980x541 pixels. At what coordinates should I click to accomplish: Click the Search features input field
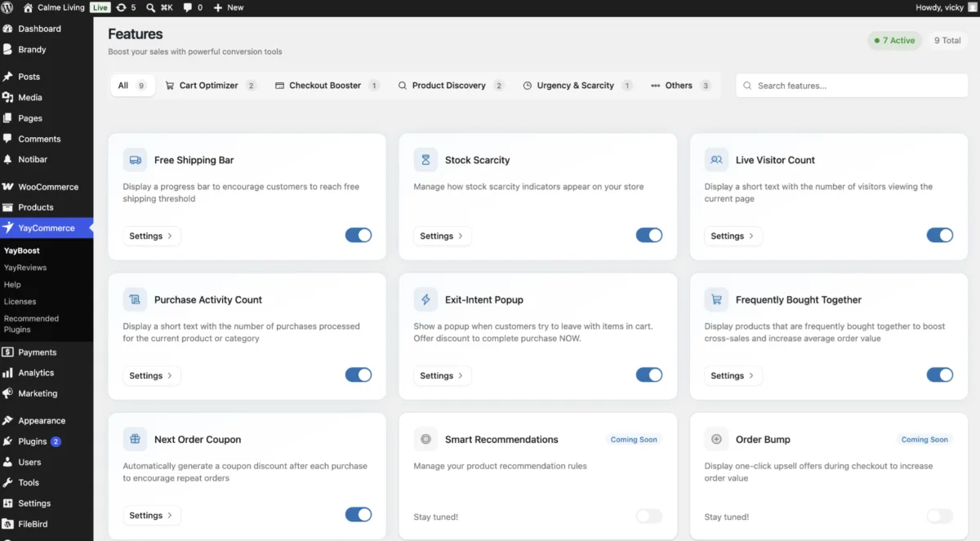click(851, 86)
